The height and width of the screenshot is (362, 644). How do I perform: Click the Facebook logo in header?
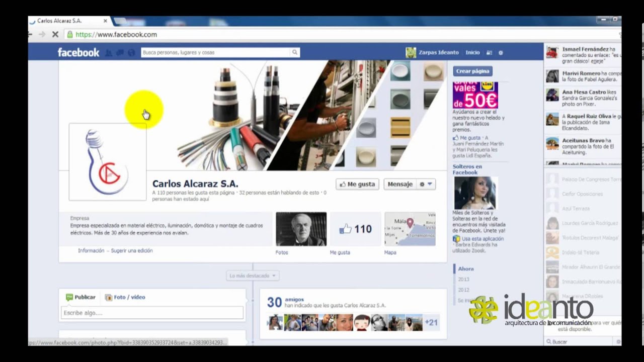(x=78, y=52)
